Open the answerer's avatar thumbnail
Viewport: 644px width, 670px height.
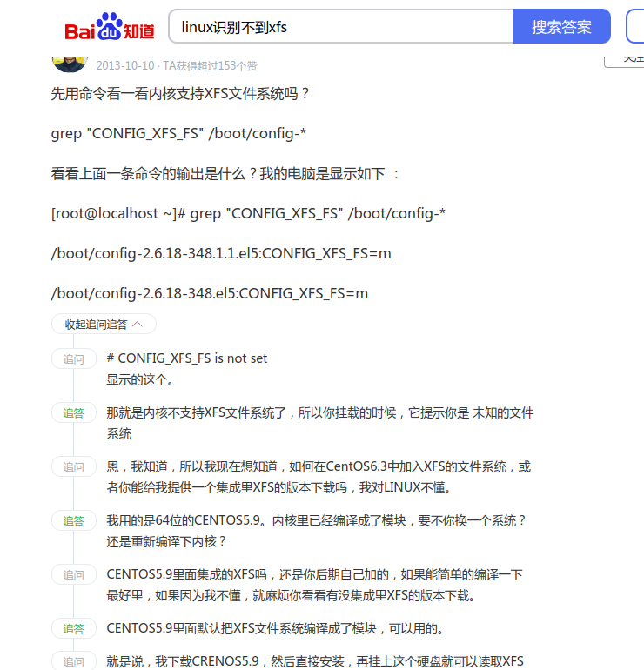pos(70,64)
